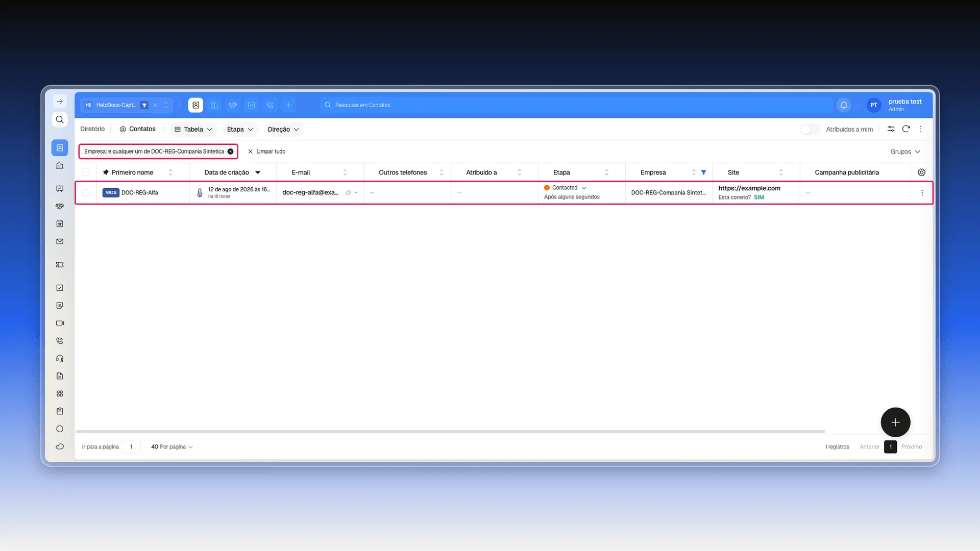This screenshot has width=980, height=551.
Task: Open the four-squares apps icon in the sidebar
Action: point(60,394)
